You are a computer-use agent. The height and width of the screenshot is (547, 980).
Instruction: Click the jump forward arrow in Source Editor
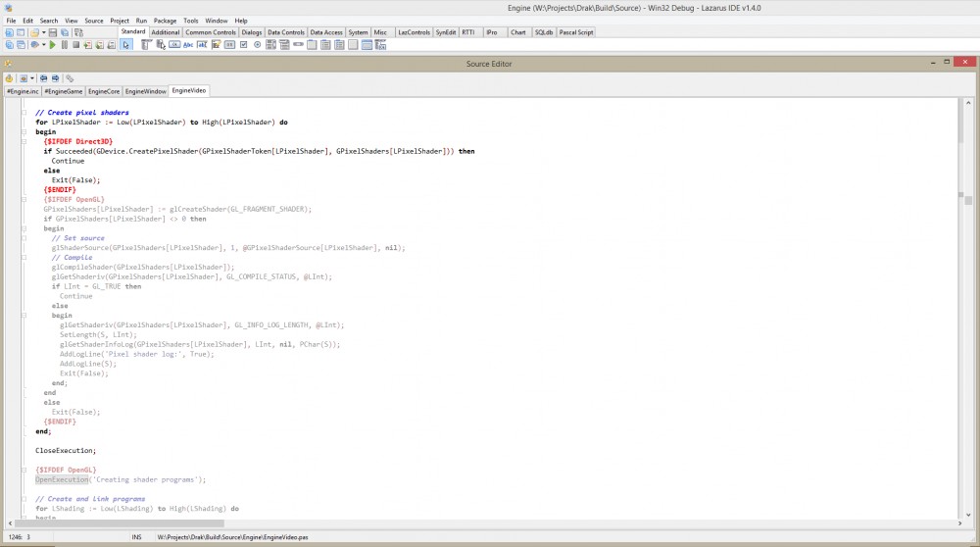click(56, 77)
